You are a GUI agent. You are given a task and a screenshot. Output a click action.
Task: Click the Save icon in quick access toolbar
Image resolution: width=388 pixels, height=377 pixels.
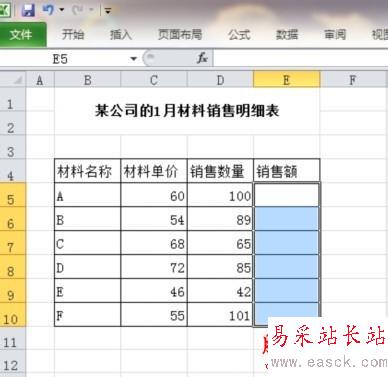(28, 10)
